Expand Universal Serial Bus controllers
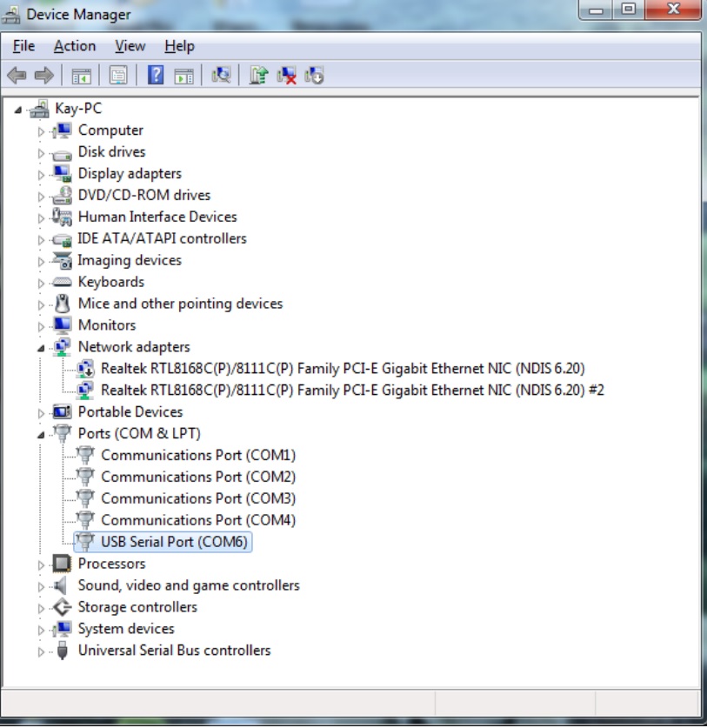Screen dimensions: 707x728 (x=41, y=651)
